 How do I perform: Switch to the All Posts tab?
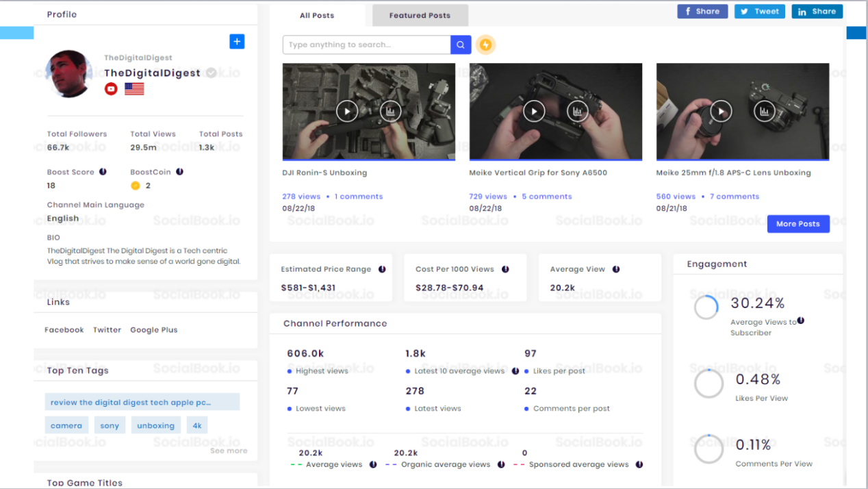317,15
